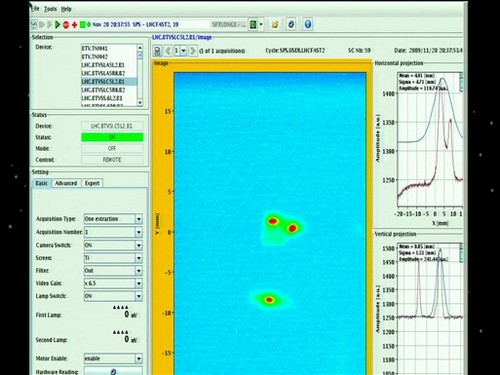
Task: Expand the Acquisition Type combo box
Action: (x=113, y=219)
